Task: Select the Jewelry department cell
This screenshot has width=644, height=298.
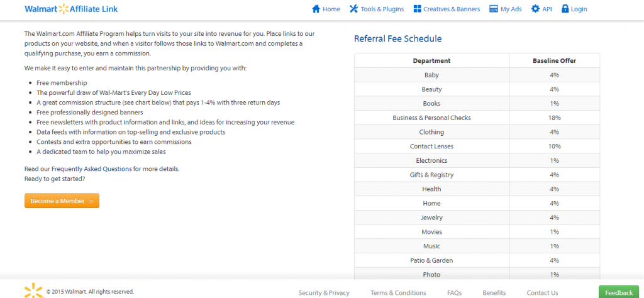Action: click(431, 218)
